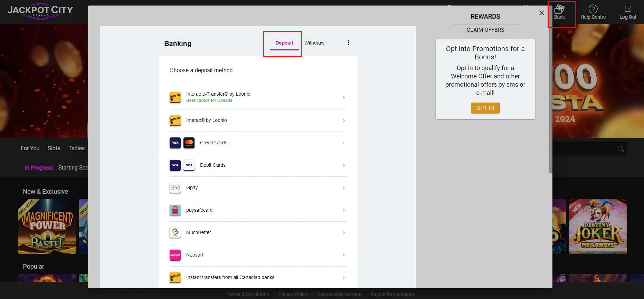
Task: Open the Help Centre icon
Action: pyautogui.click(x=593, y=9)
